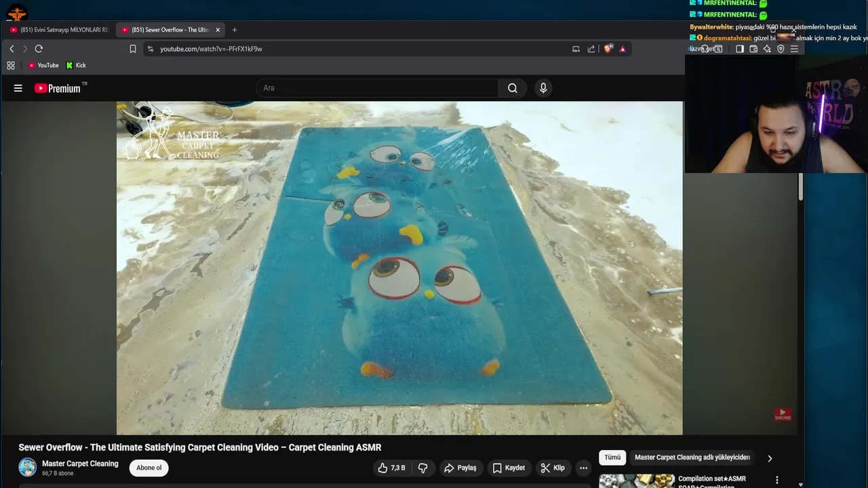The image size is (868, 488).
Task: Open the Leo AI sparkle icon
Action: pos(767,49)
